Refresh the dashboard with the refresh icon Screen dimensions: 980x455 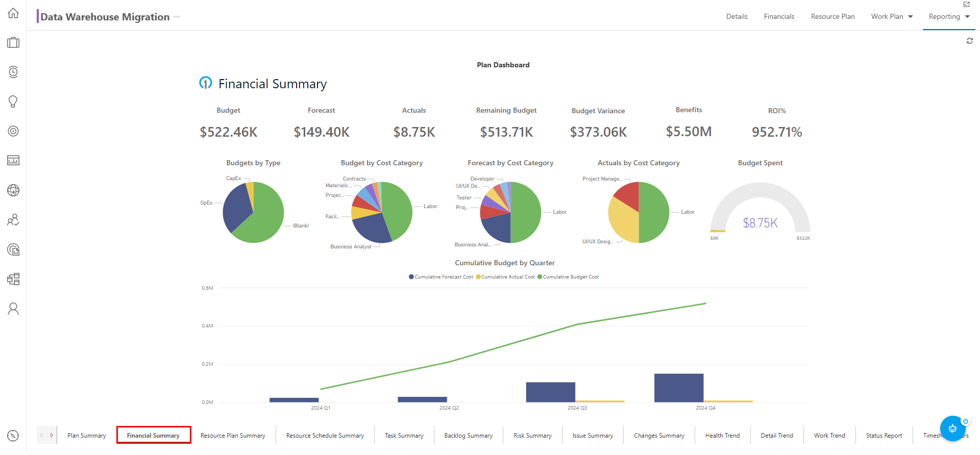coord(969,41)
